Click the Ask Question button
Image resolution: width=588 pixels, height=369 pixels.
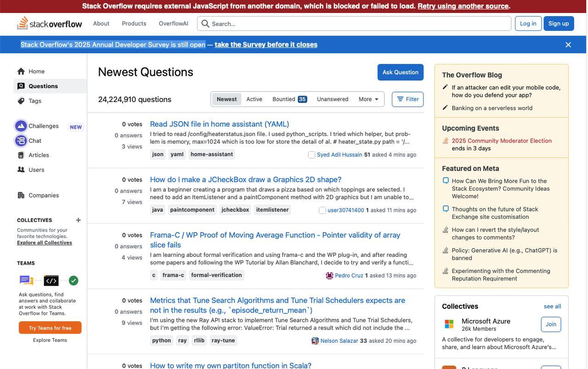[x=401, y=72]
